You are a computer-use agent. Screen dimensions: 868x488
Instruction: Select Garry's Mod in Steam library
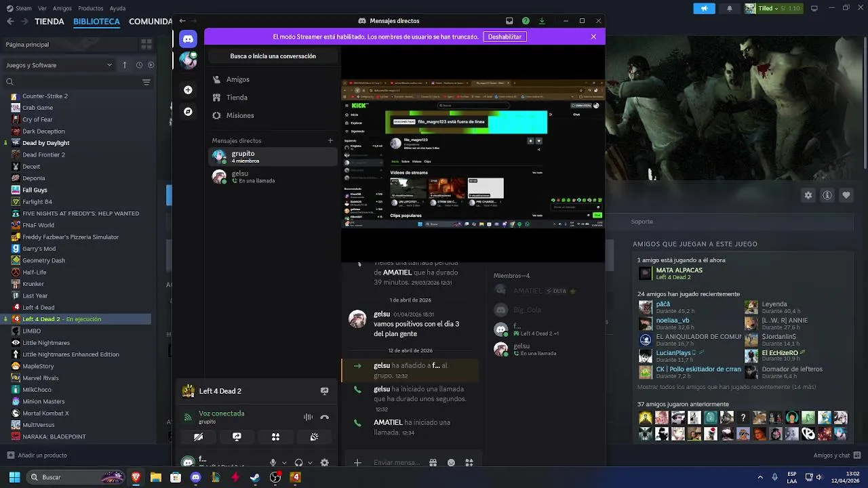coord(39,249)
